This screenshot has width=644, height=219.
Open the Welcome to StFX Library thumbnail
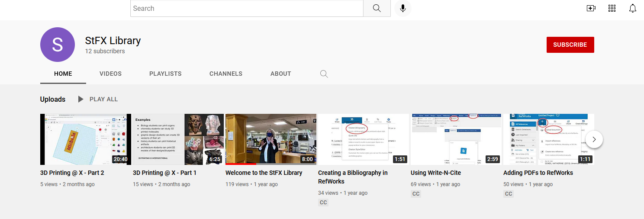point(271,139)
